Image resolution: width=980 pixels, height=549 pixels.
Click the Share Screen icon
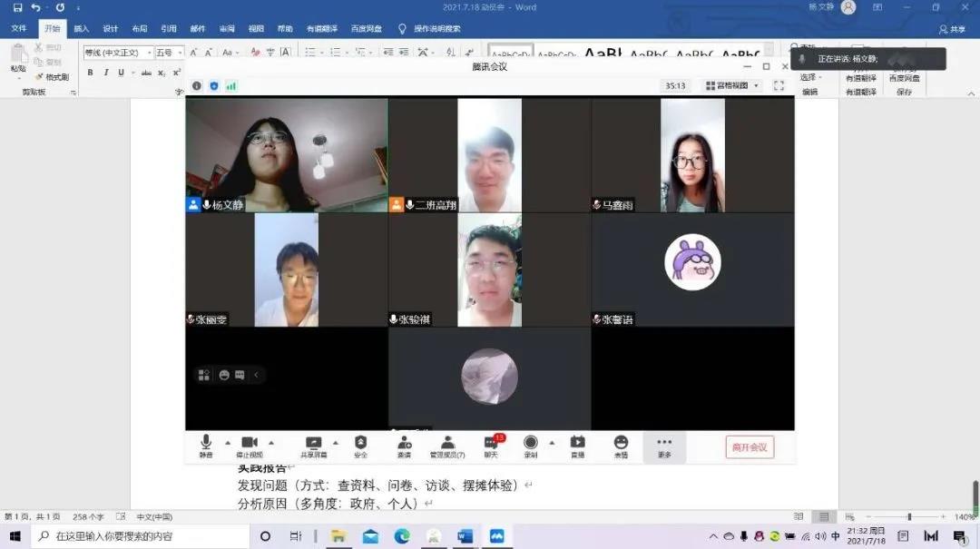click(x=313, y=445)
